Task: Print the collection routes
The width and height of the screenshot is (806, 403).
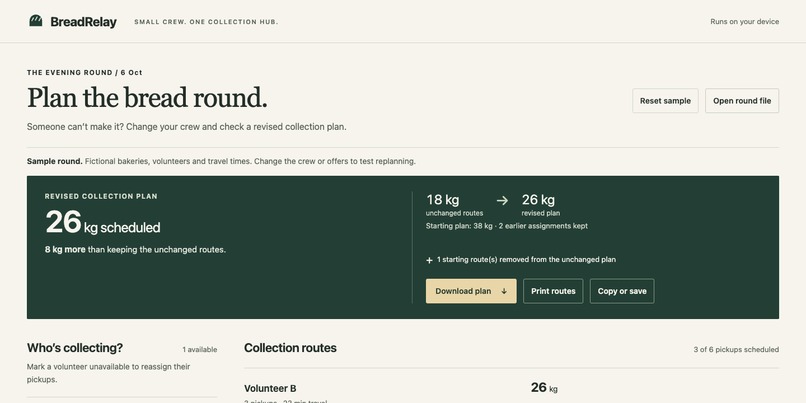Action: tap(553, 291)
